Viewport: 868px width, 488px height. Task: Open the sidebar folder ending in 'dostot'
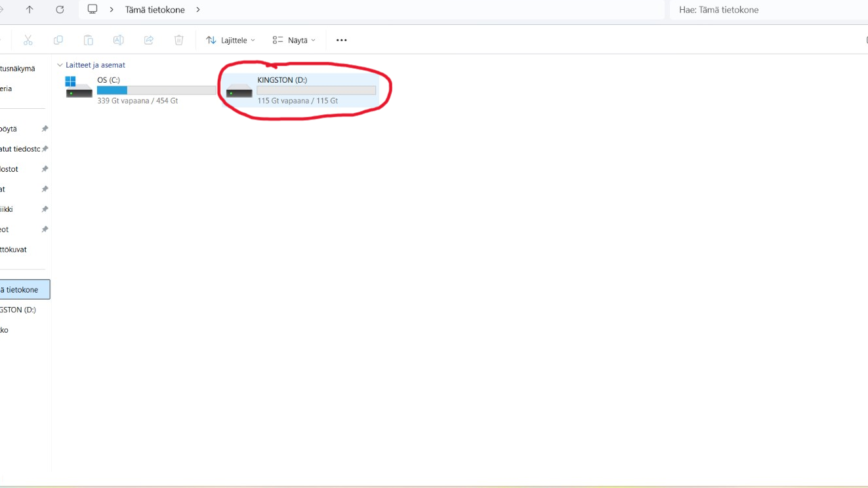tap(9, 169)
